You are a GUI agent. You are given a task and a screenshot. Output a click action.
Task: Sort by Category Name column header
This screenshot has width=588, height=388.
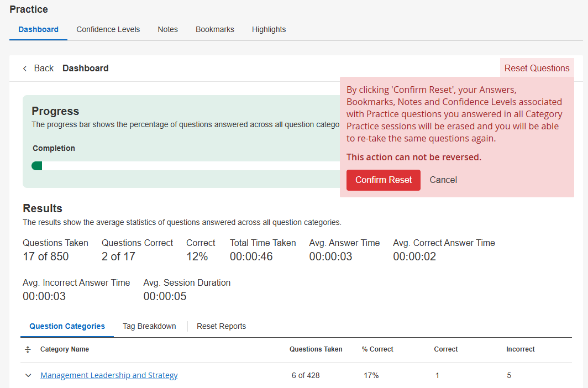[x=65, y=349]
